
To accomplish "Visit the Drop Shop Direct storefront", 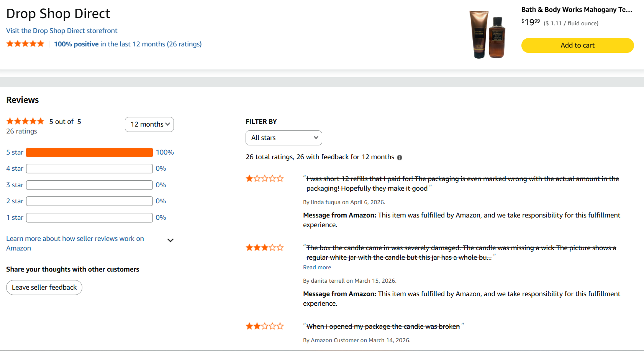I will pos(62,31).
